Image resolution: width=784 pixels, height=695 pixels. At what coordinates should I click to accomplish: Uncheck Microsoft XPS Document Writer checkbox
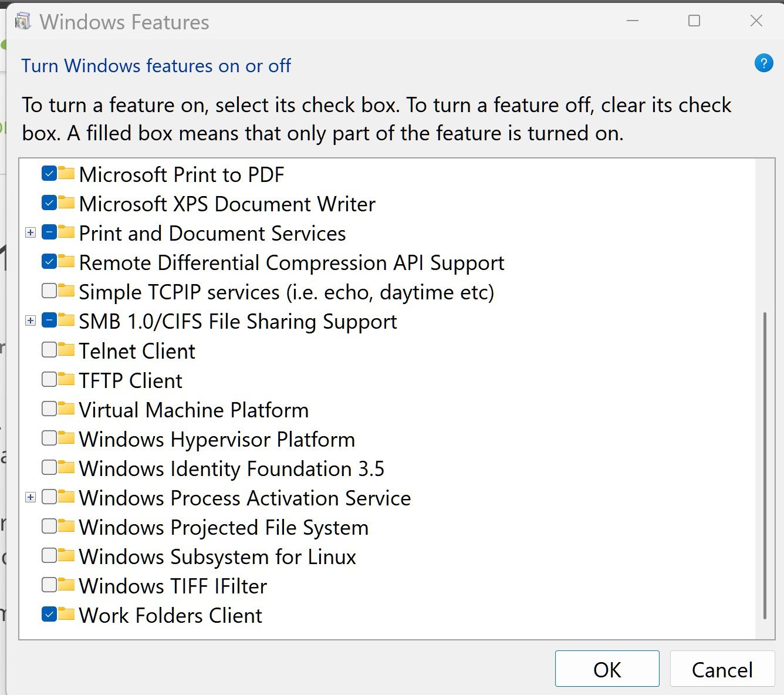[x=49, y=203]
